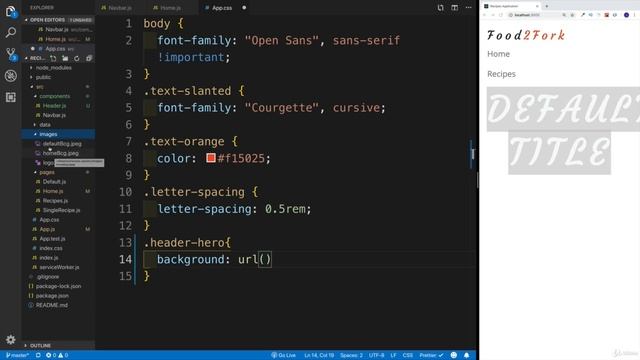Open changes icon in editor toolbar

point(440,7)
